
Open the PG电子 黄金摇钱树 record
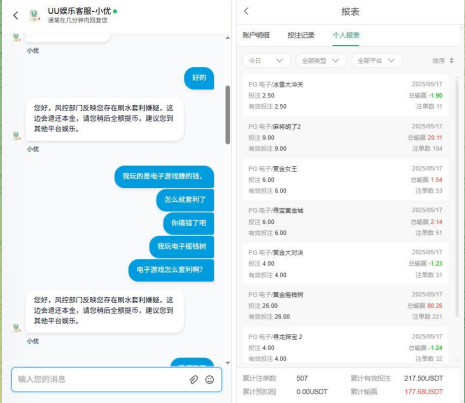pyautogui.click(x=345, y=306)
